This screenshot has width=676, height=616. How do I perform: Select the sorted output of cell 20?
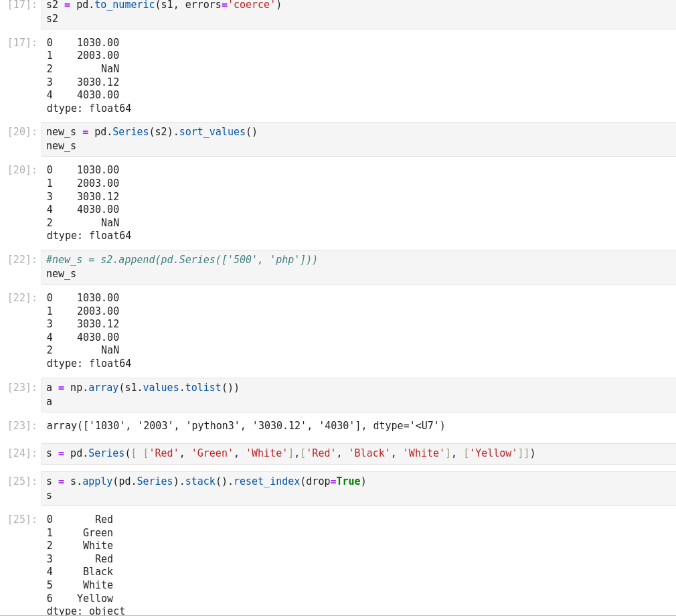(x=88, y=203)
